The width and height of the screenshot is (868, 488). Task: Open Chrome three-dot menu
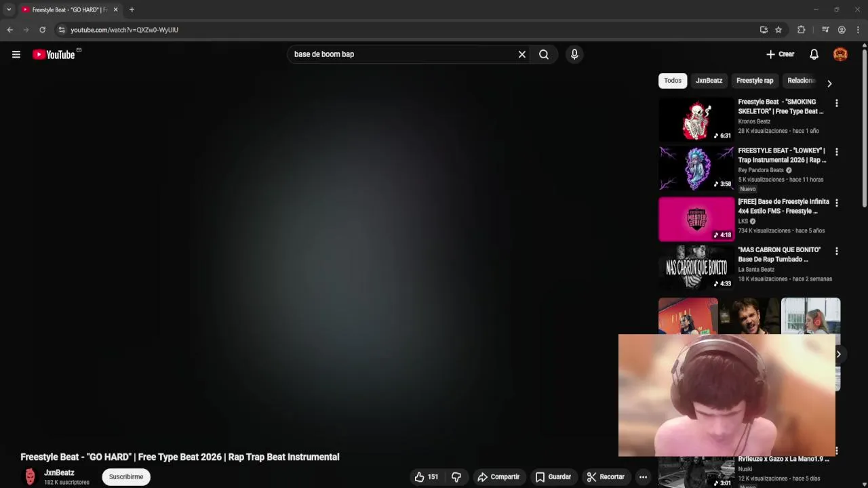click(x=858, y=30)
